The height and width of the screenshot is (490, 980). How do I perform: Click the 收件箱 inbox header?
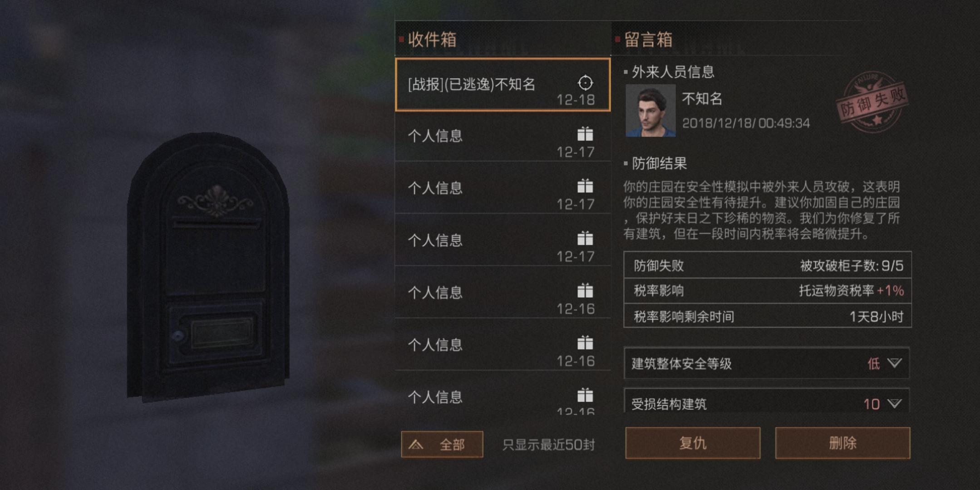tap(432, 39)
